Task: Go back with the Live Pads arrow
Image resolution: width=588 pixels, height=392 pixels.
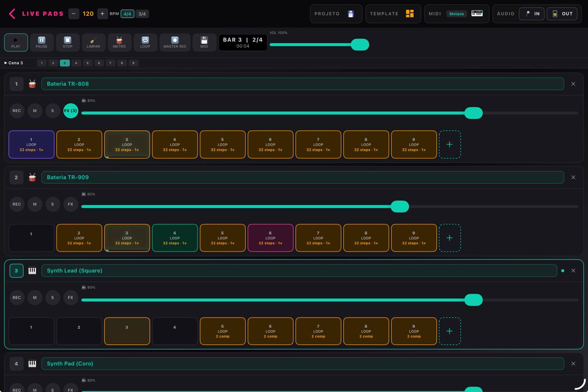Action: pyautogui.click(x=12, y=14)
